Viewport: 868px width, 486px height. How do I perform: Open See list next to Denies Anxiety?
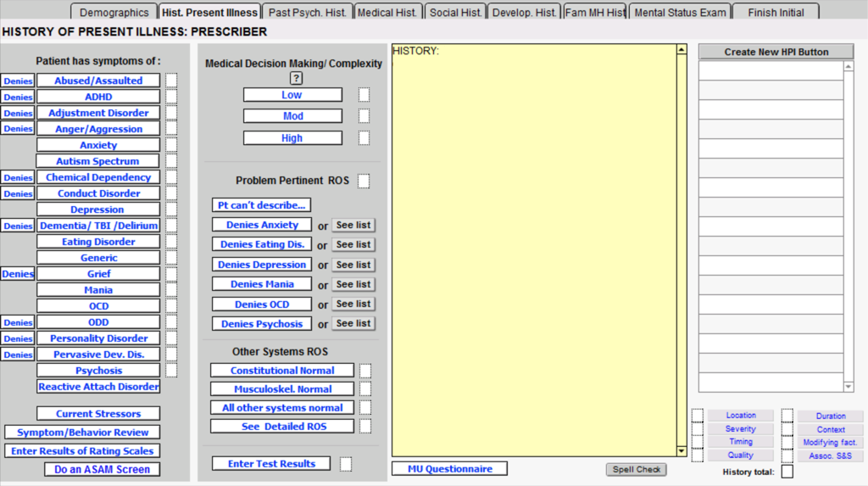353,226
